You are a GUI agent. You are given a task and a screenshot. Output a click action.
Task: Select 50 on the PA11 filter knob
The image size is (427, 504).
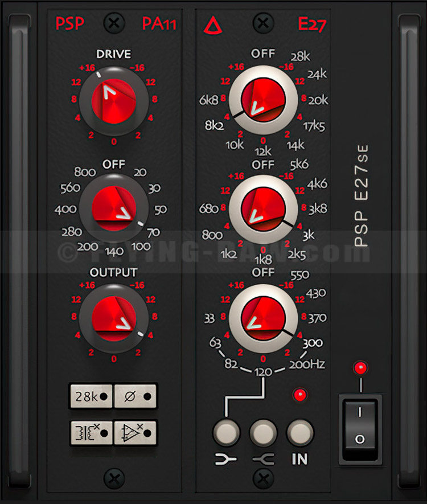pos(161,210)
